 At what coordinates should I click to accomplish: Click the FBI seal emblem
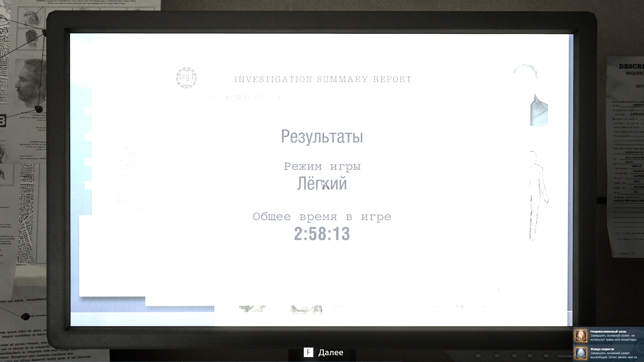pyautogui.click(x=186, y=78)
